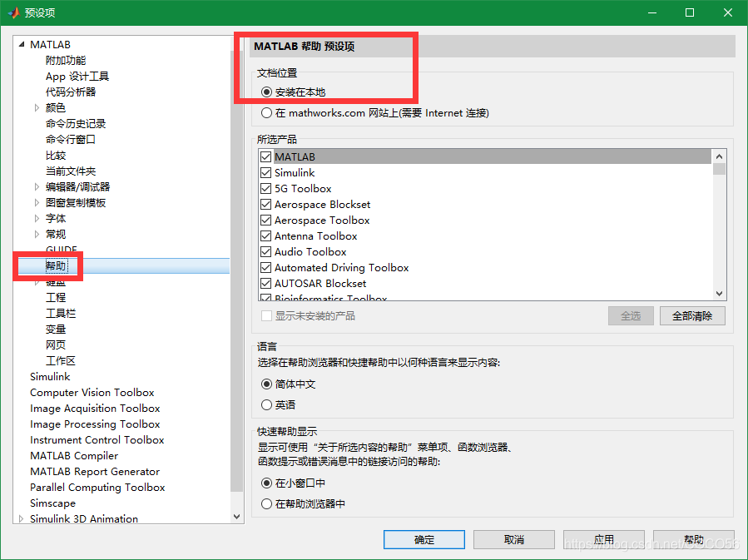Screen dimensions: 748x560
Task: Expand the 常规 tree node
Action: 37,234
